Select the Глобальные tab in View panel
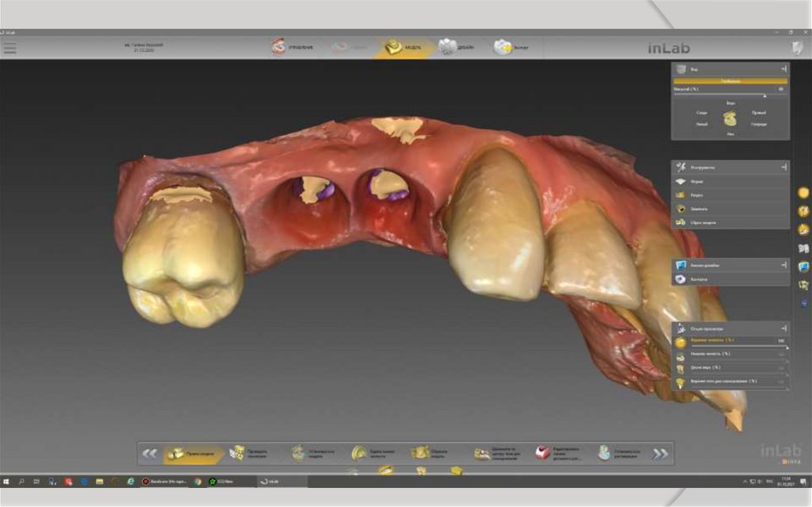This screenshot has width=812, height=507. (x=730, y=82)
